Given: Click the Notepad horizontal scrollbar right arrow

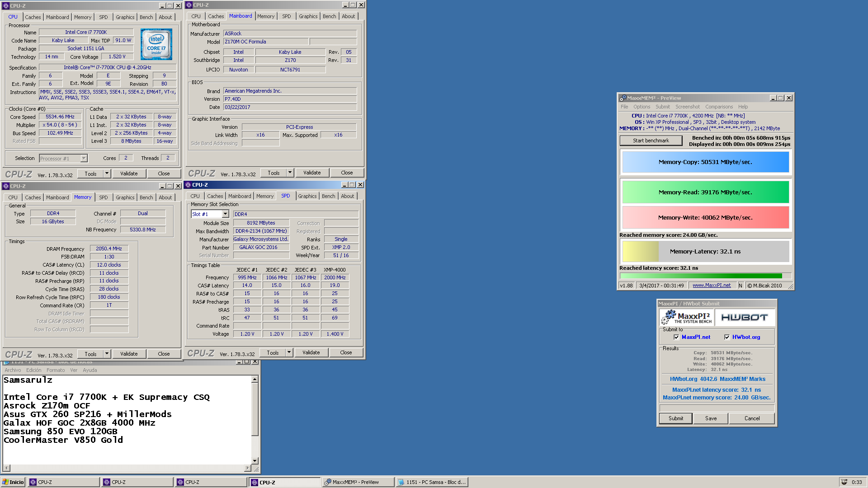Looking at the screenshot, I should pos(247,468).
